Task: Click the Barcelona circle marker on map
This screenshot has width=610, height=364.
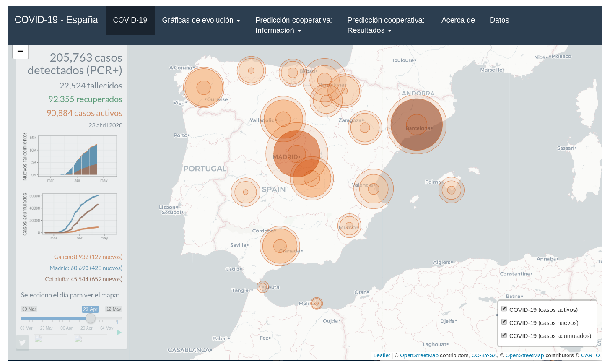Action: pos(417,124)
